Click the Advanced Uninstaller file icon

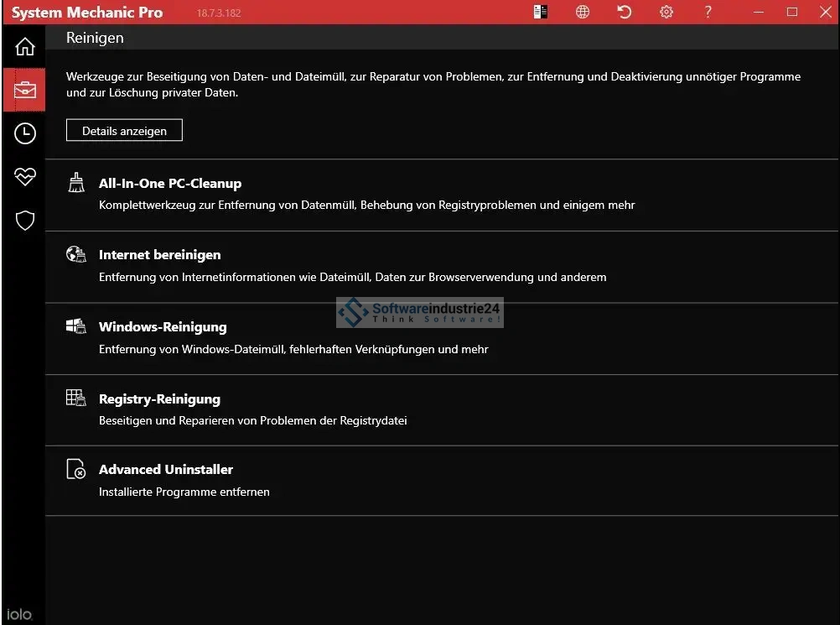click(x=76, y=469)
